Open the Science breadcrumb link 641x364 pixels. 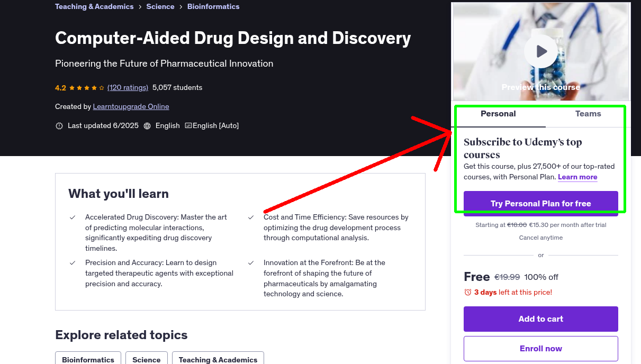[x=160, y=7]
